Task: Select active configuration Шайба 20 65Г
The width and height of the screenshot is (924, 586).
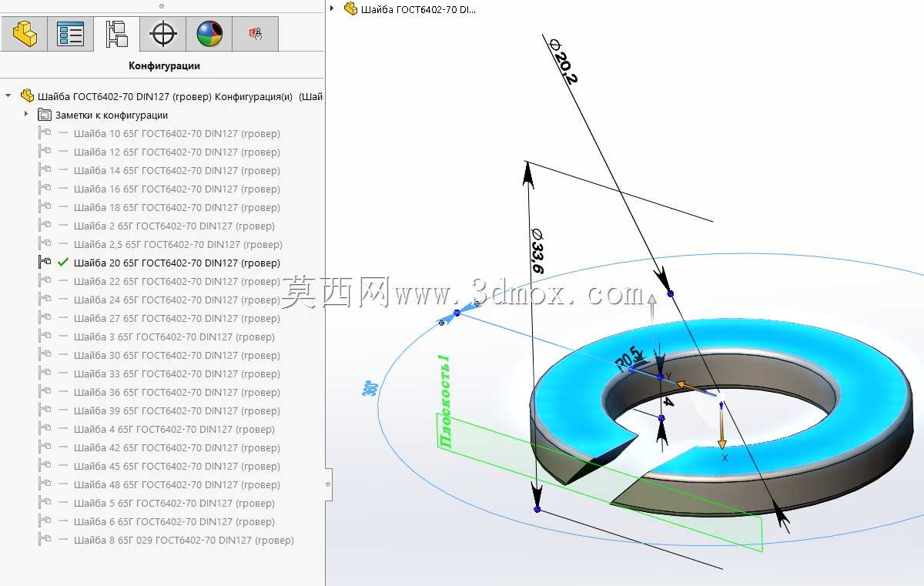Action: coord(177,263)
